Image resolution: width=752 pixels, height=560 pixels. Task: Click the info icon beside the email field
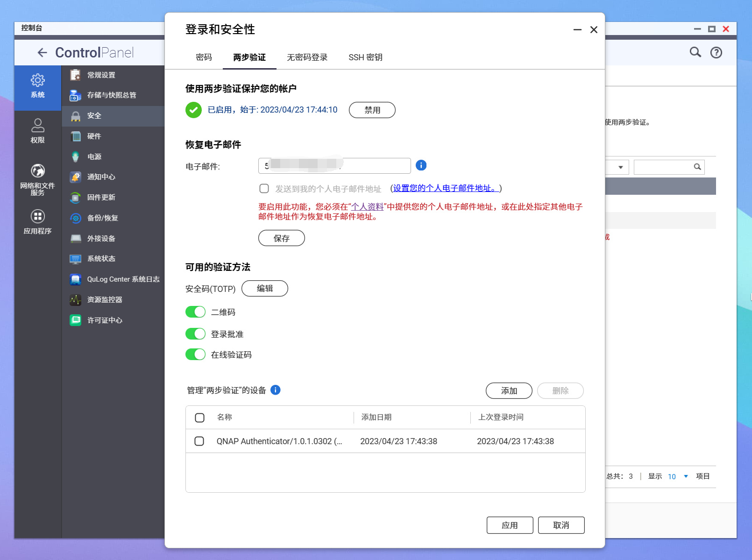tap(421, 165)
